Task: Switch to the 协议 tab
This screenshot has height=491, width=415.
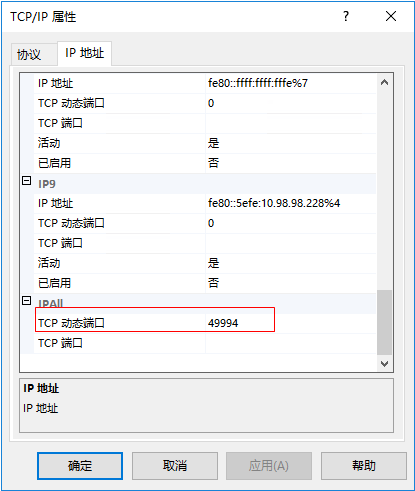Action: [29, 54]
